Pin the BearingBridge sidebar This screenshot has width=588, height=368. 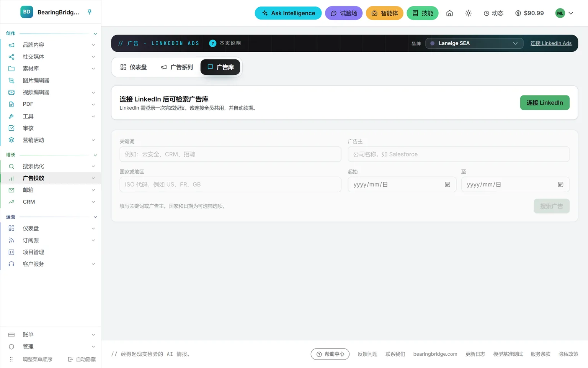tap(90, 12)
